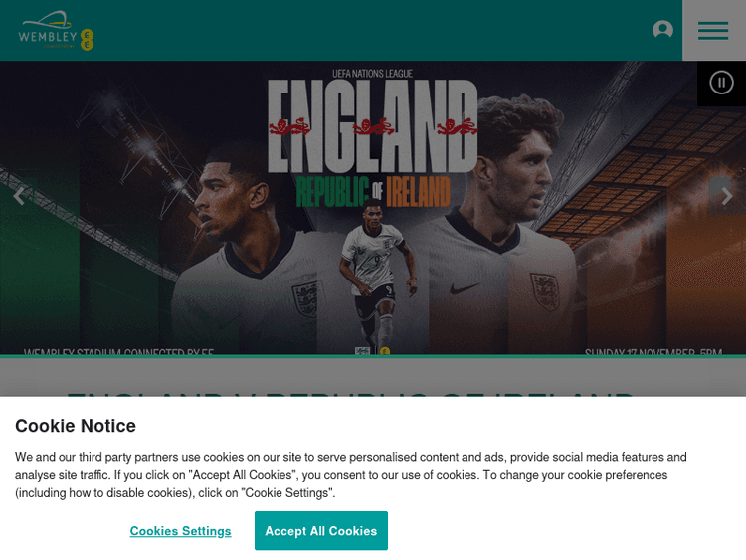Image resolution: width=746 pixels, height=560 pixels.
Task: Go to the previous carousel slide
Action: pos(19,196)
